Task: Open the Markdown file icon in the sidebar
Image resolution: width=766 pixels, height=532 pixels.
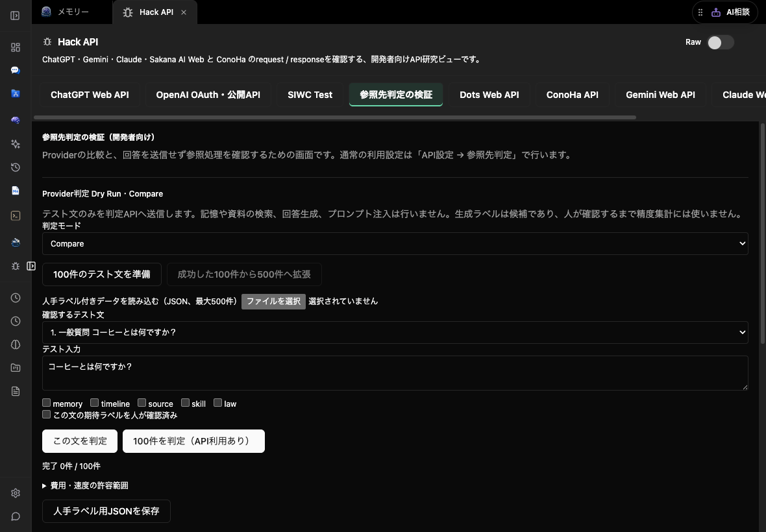Action: pyautogui.click(x=15, y=191)
